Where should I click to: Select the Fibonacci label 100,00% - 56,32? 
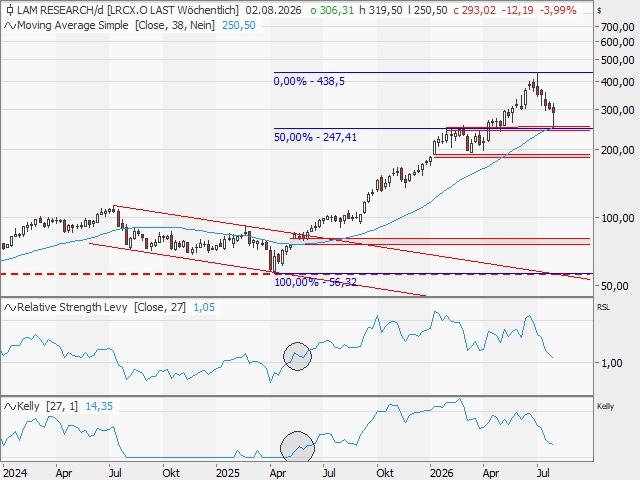(x=316, y=282)
